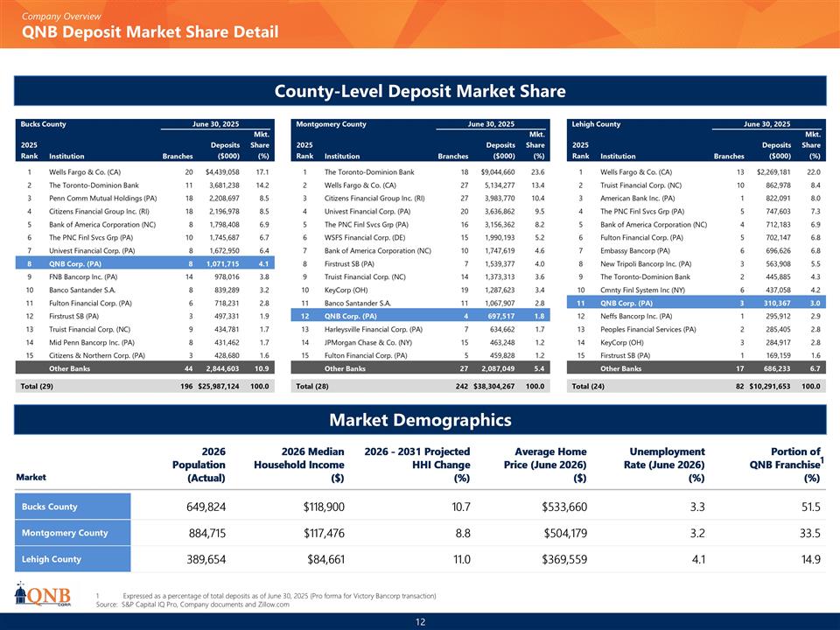Screen dimensions: 840x630
Task: Click the slide title QNB Deposit Market Share Detail
Action: (150, 32)
